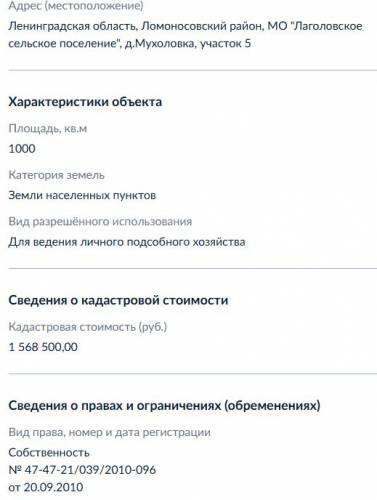
Task: Select Для ведения личного подсобного хозяйства text
Action: coord(127,242)
